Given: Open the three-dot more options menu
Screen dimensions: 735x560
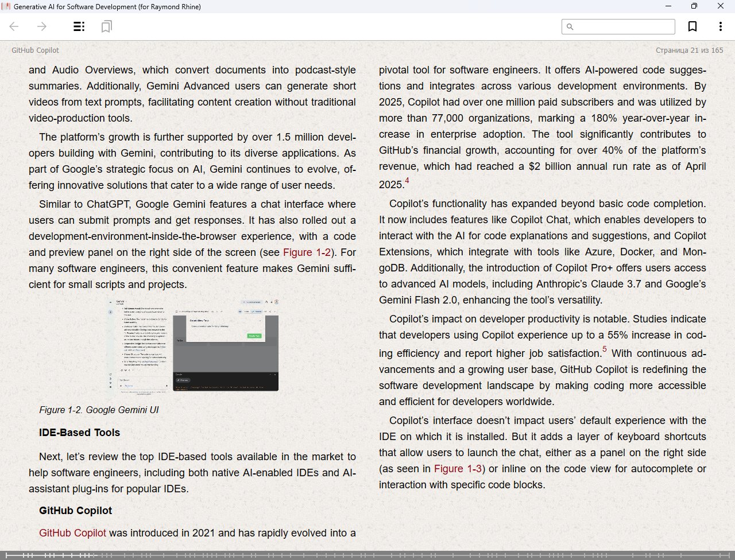Looking at the screenshot, I should tap(720, 26).
